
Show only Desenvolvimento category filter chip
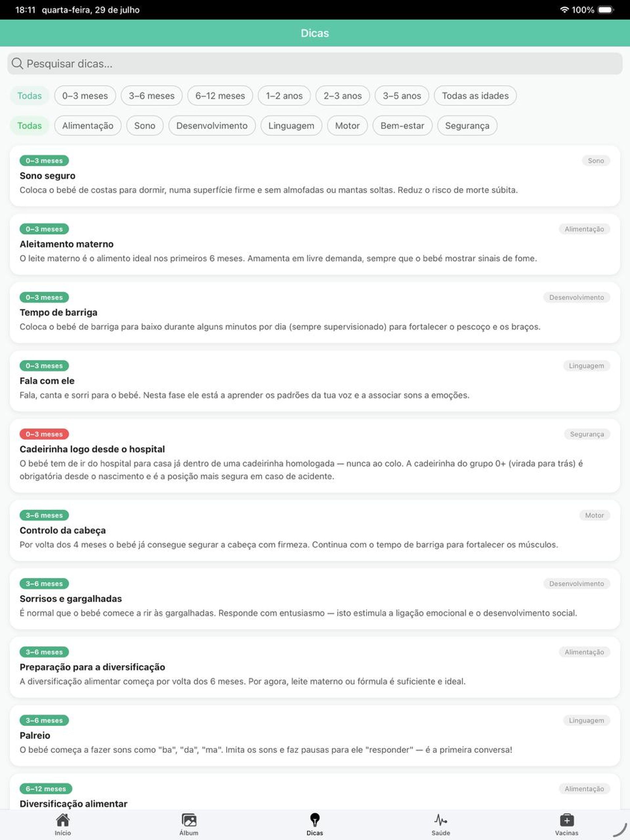[212, 126]
